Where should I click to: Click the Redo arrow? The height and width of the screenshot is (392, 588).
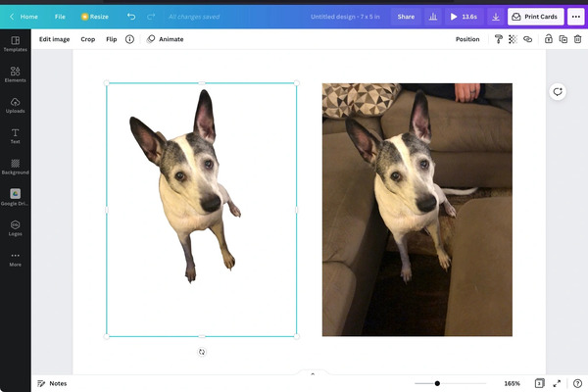point(151,17)
